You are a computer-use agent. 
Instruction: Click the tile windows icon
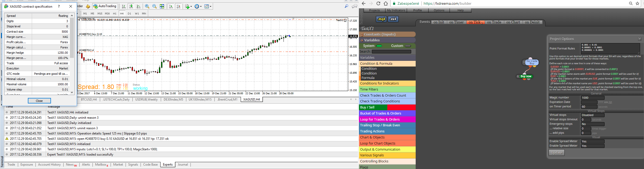tap(162, 6)
